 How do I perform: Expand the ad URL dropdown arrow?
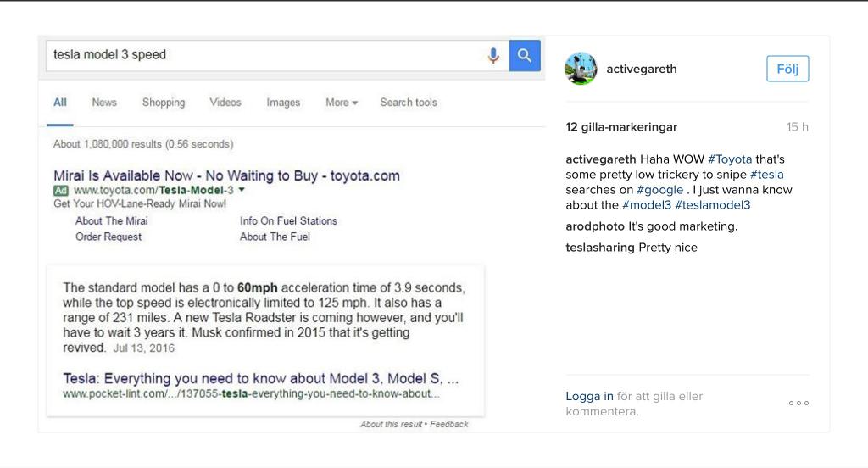click(242, 190)
